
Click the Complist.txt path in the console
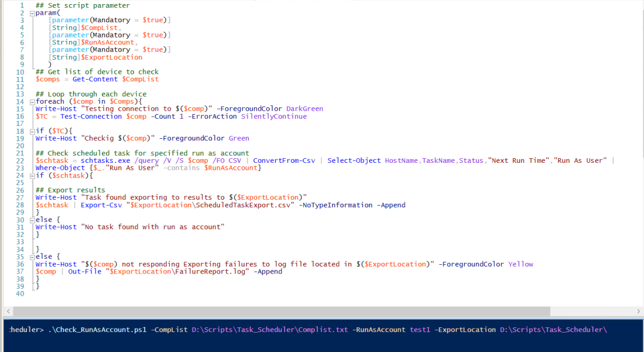pos(269,330)
